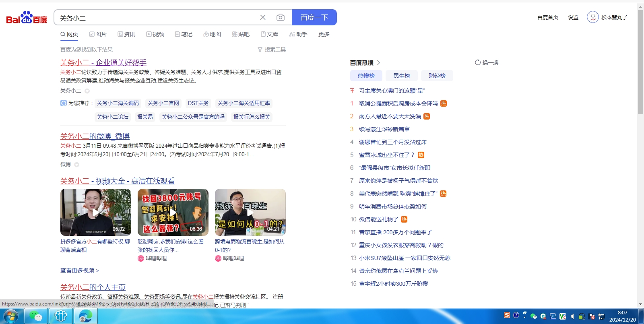The height and width of the screenshot is (324, 644).
Task: Open the Baidu logo homepage link
Action: point(27,17)
